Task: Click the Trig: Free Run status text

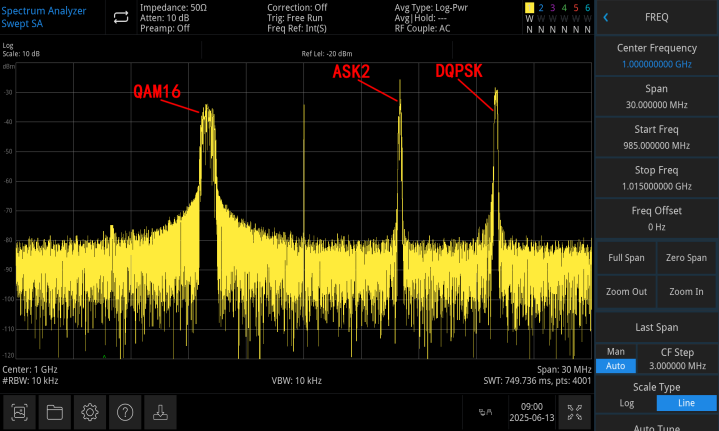Action: pos(295,18)
